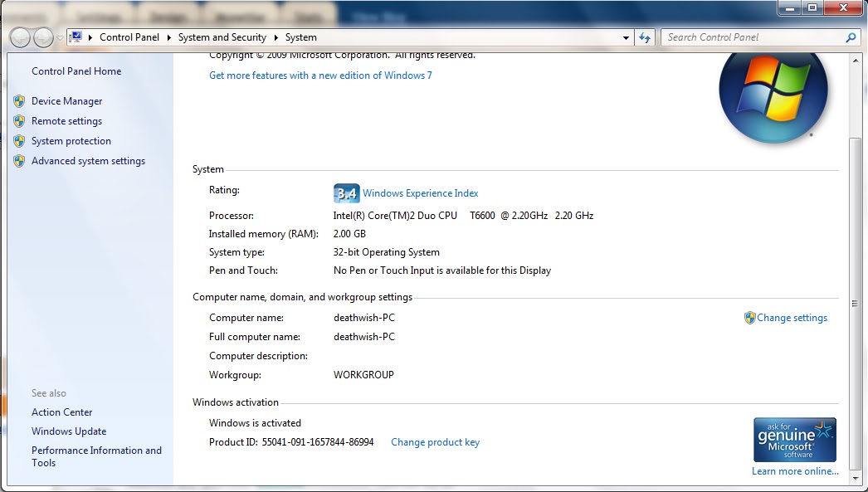The width and height of the screenshot is (868, 492).
Task: Click the Full computer name value deathwish-PC
Action: point(364,337)
